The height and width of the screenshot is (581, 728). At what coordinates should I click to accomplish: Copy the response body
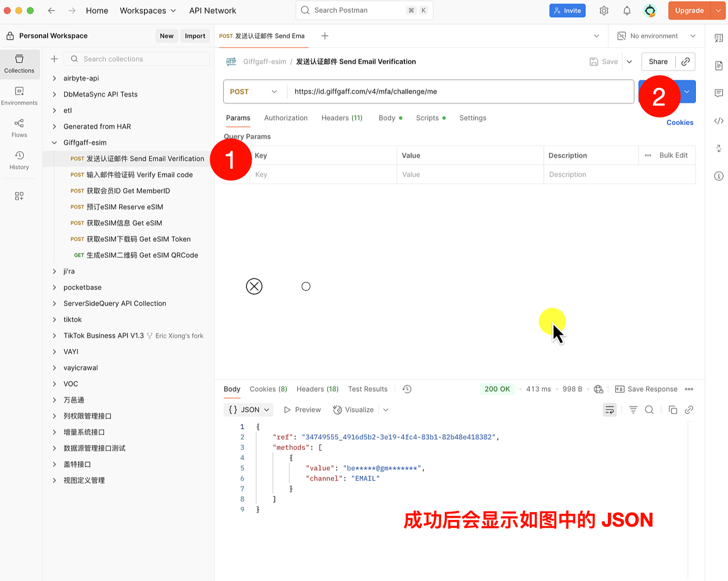point(673,410)
